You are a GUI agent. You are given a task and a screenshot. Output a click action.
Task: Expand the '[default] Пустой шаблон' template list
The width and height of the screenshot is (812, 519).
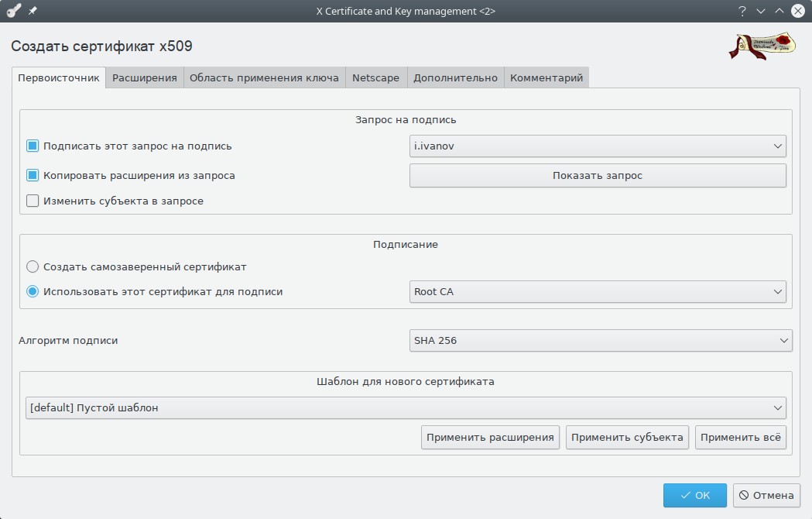pyautogui.click(x=405, y=407)
